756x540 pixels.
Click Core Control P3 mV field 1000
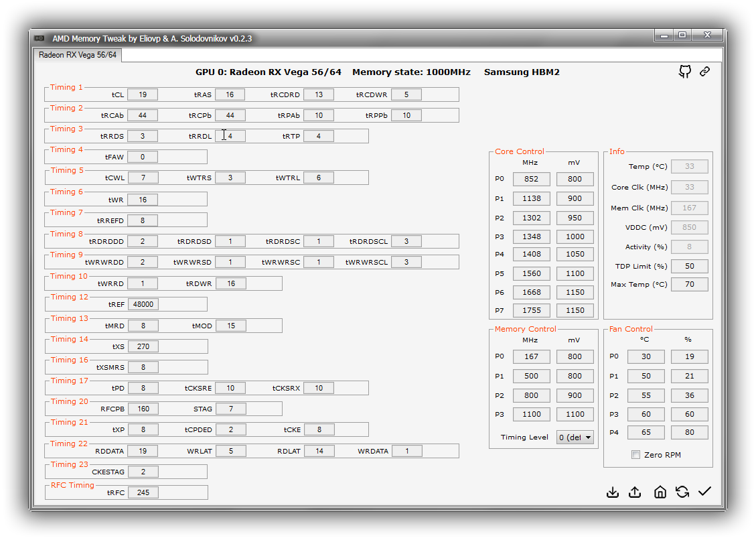(x=575, y=237)
